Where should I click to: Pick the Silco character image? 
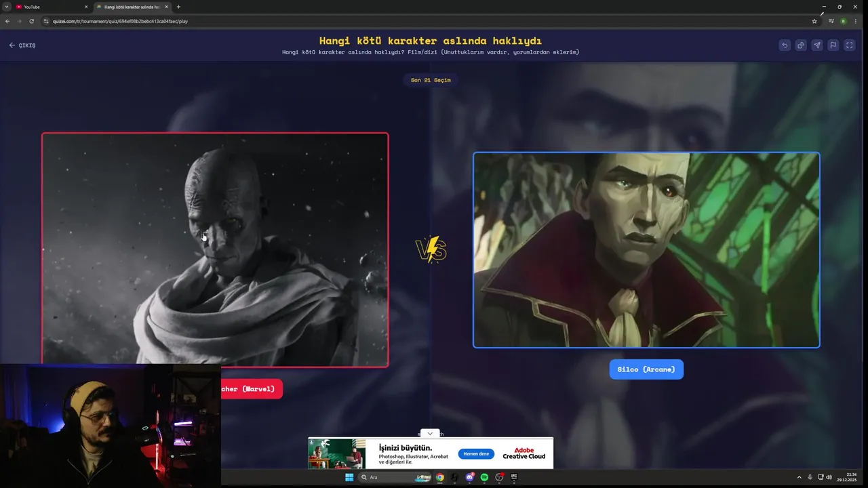tap(646, 250)
